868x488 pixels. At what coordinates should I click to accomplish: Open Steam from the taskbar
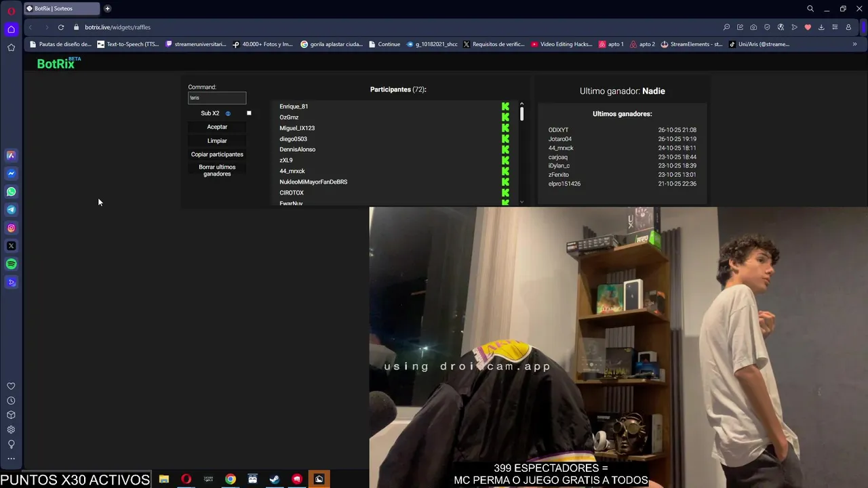pyautogui.click(x=275, y=479)
